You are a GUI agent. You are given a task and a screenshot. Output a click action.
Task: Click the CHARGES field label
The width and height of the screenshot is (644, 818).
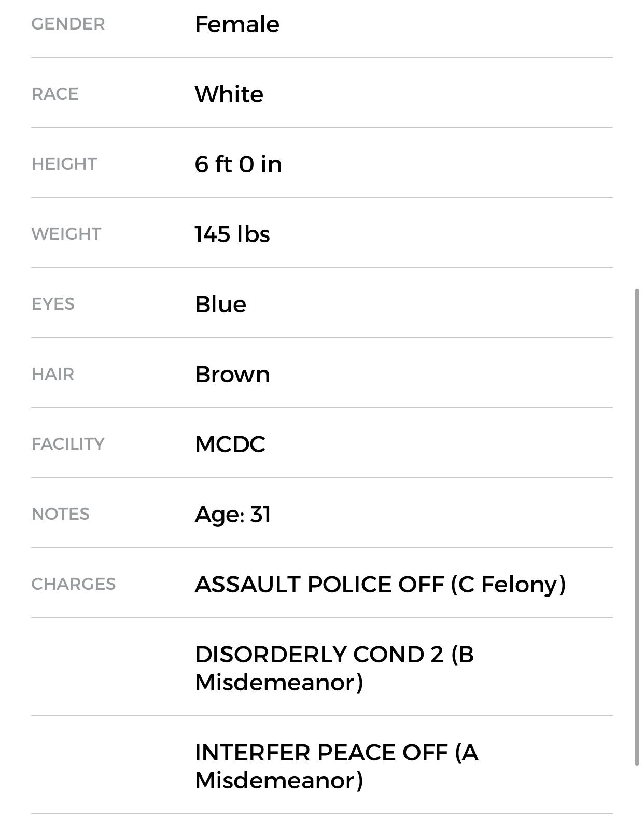point(73,584)
